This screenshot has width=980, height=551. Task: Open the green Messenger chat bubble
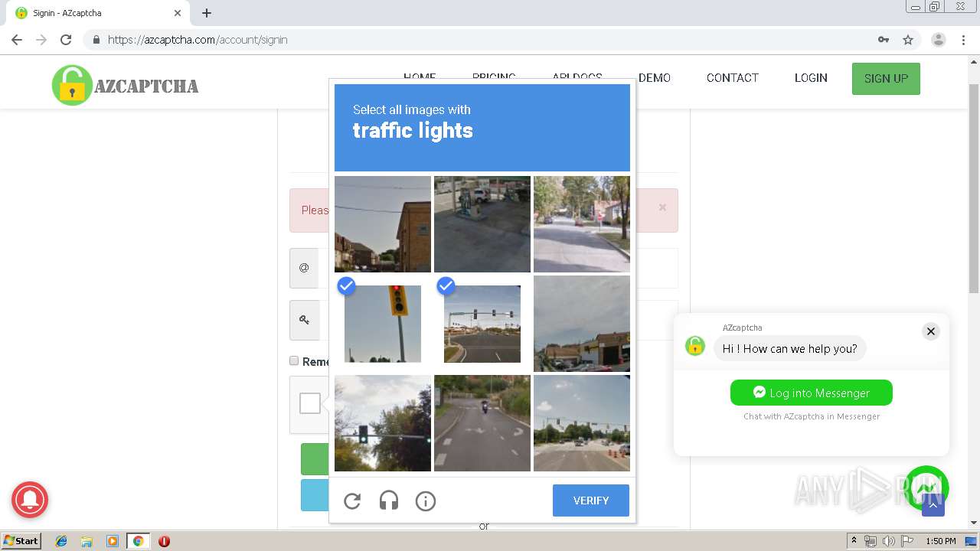pos(926,488)
